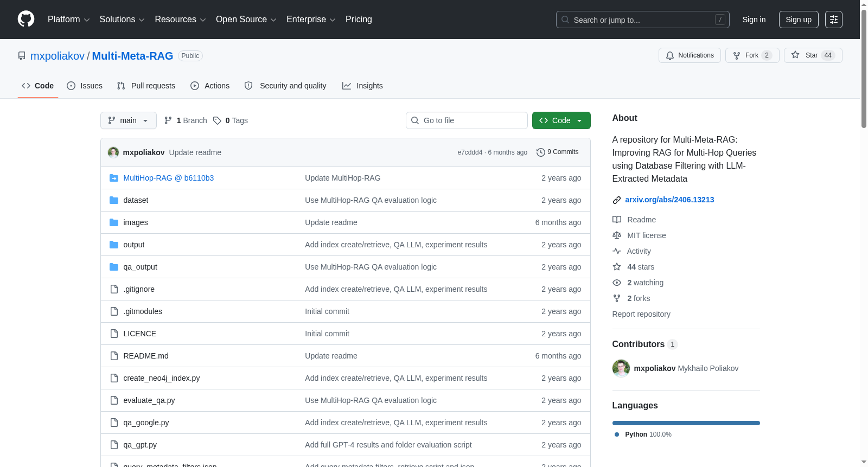Open the output folder

click(x=134, y=245)
